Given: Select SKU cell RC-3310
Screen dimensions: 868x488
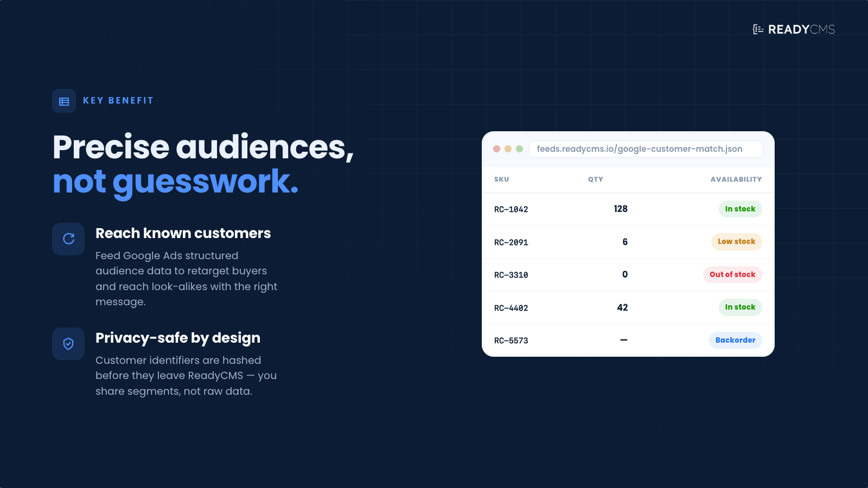Looking at the screenshot, I should point(511,275).
